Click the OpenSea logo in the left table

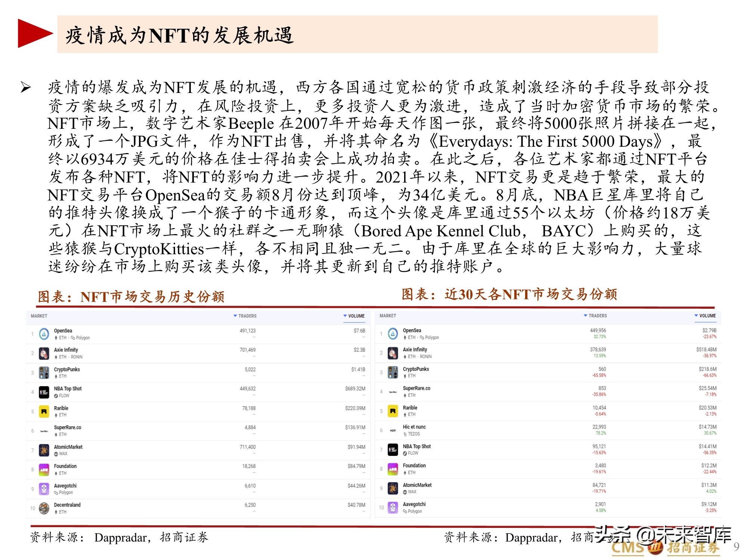[x=44, y=334]
